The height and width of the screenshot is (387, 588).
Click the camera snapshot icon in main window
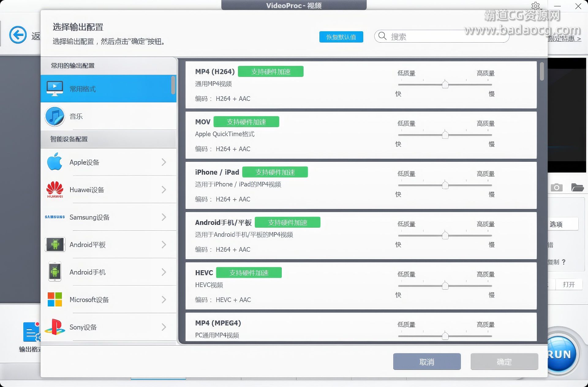[x=556, y=187]
